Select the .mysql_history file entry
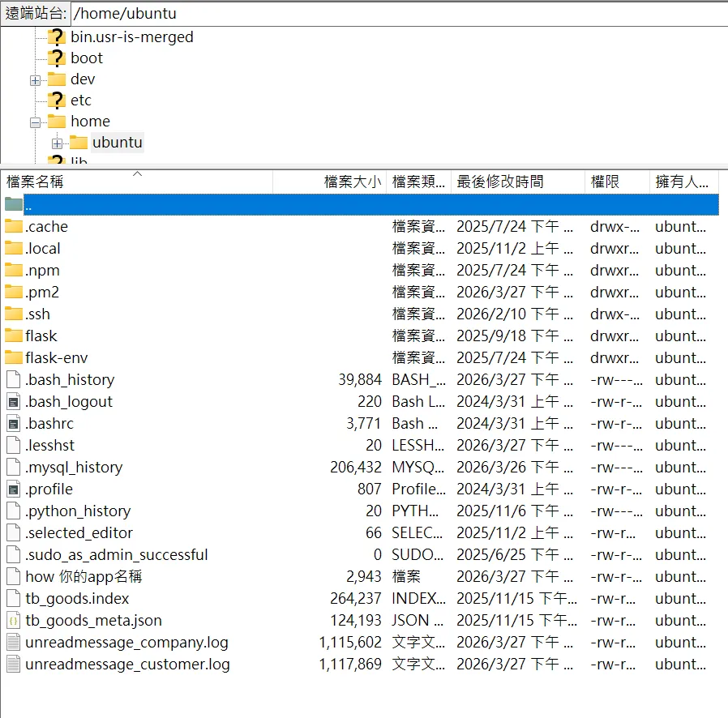The width and height of the screenshot is (728, 718). [x=74, y=468]
